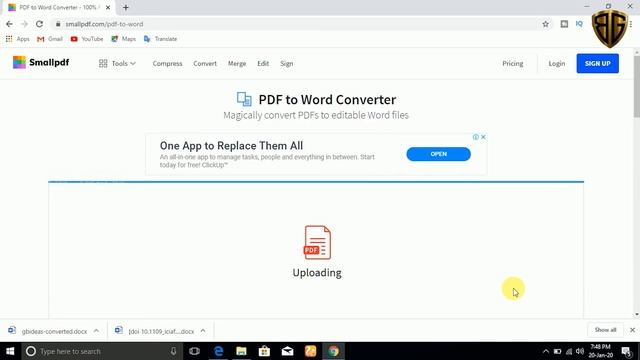640x360 pixels.
Task: Open the Maps bookmark
Action: (x=124, y=39)
